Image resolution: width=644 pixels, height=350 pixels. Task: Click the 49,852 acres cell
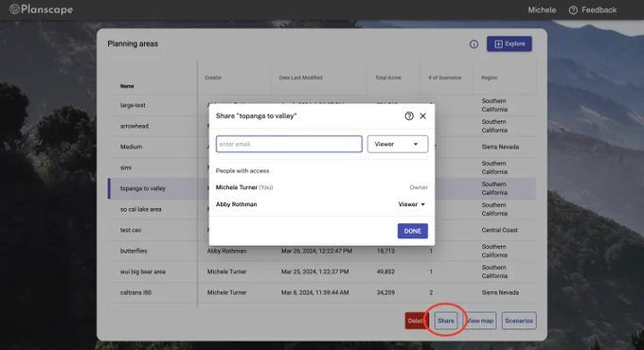click(x=385, y=271)
